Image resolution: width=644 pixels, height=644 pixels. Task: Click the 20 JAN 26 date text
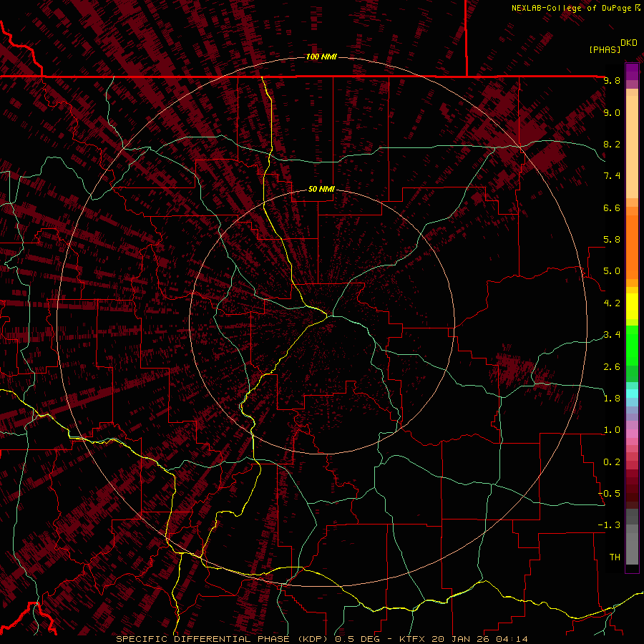click(460, 639)
